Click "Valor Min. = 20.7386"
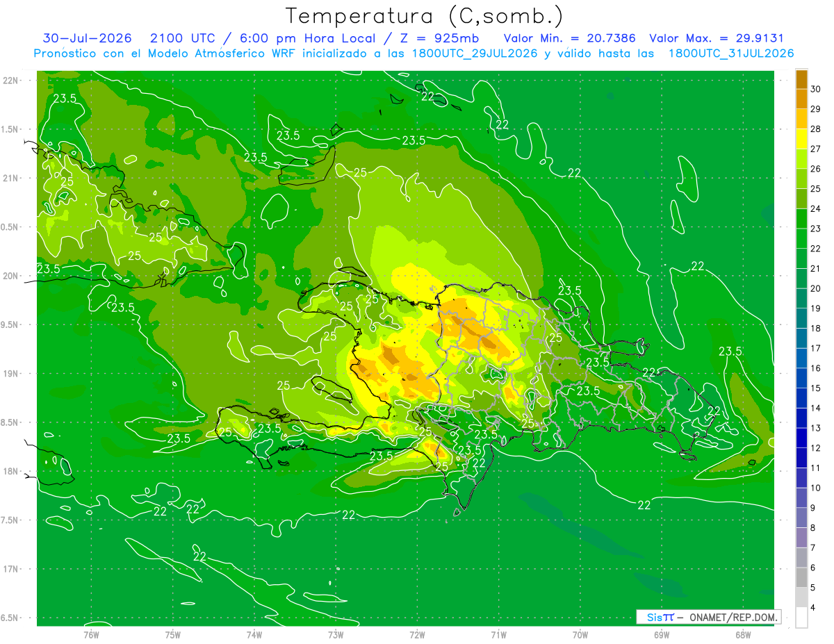 (570, 38)
